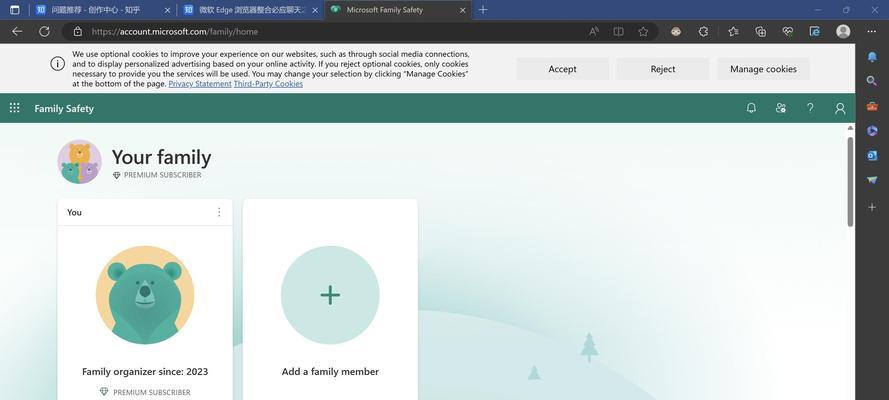Enter split screen view in Edge

click(x=619, y=32)
